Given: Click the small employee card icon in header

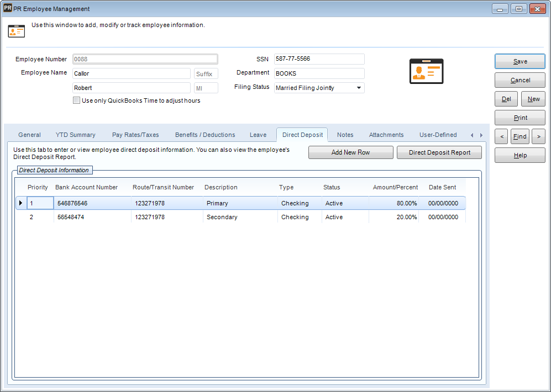Looking at the screenshot, I should point(17,31).
